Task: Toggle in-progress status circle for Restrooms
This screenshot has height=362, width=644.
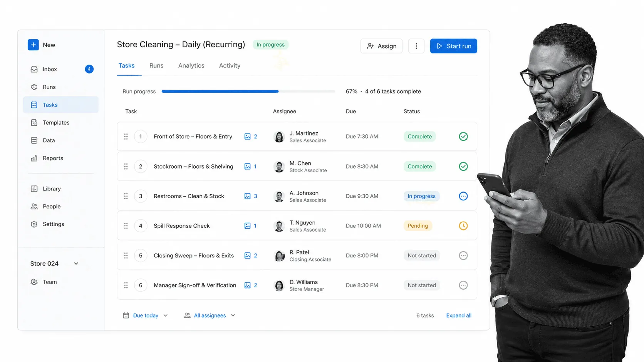Action: [463, 196]
